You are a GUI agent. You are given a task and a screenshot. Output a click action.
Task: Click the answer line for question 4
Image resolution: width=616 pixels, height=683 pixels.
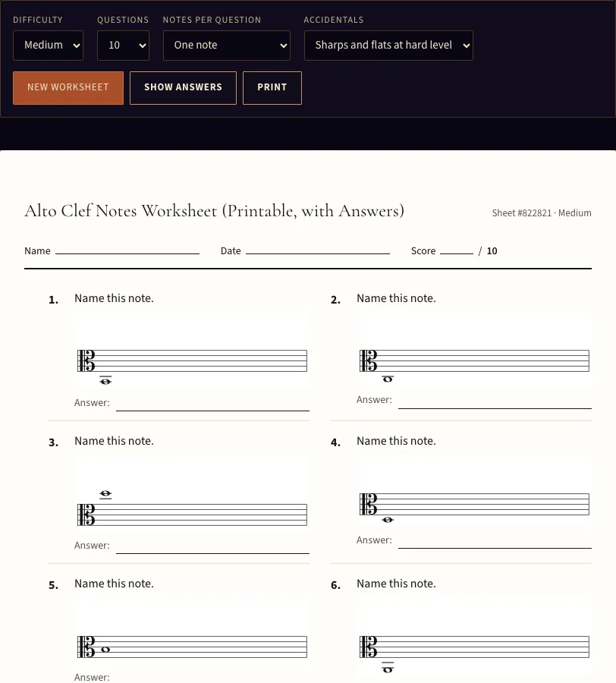tap(495, 547)
